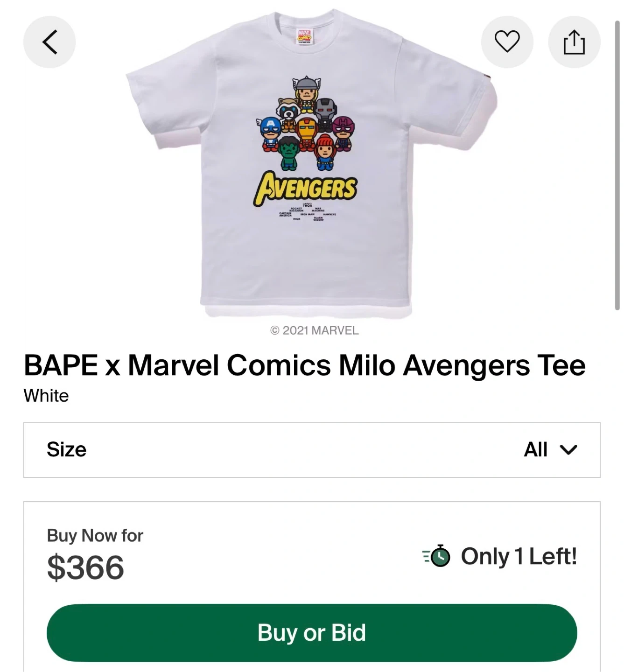Screen dimensions: 624x672
Task: Click the Buy Now for label
Action: (95, 535)
